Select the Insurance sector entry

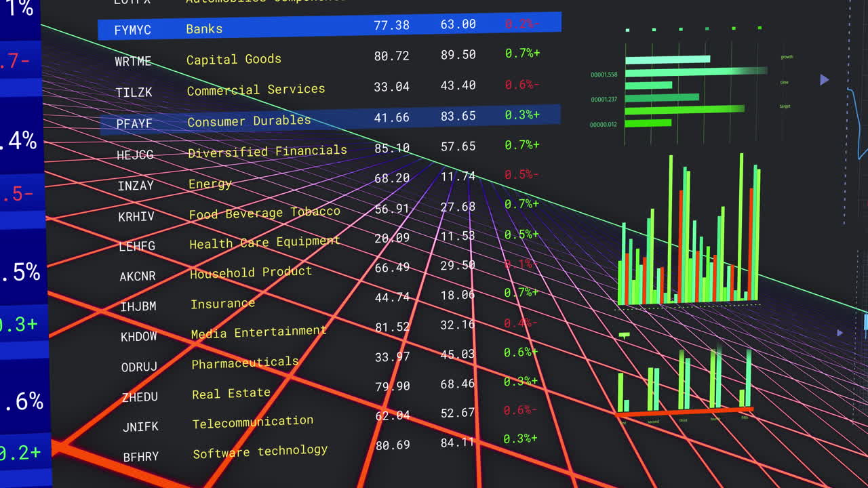click(222, 303)
